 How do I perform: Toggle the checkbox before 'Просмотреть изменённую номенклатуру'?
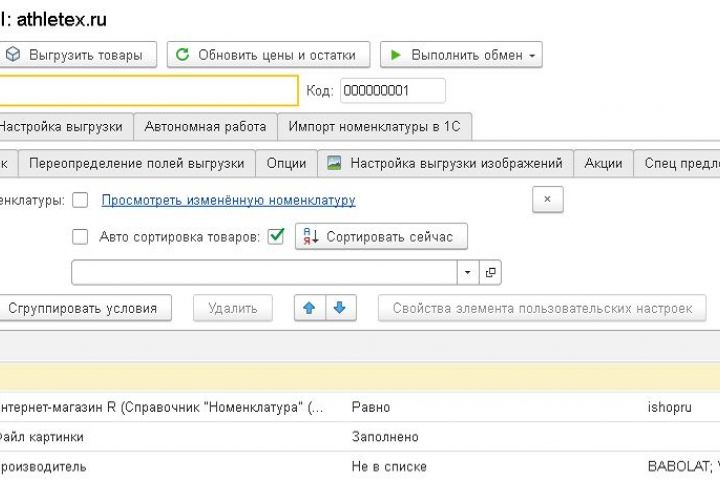point(80,200)
